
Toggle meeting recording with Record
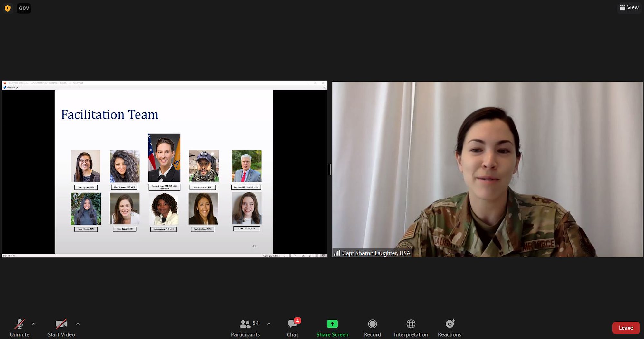tap(372, 324)
